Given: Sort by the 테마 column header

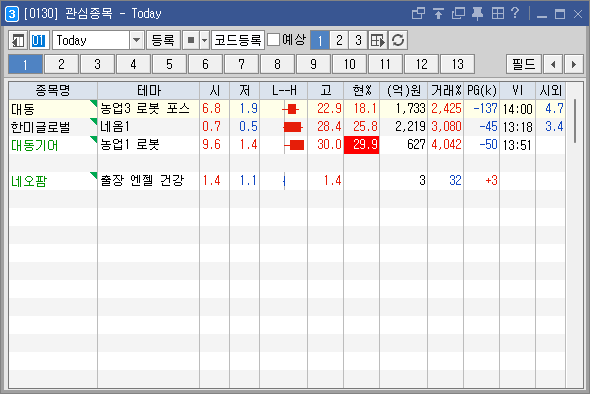Looking at the screenshot, I should click(x=149, y=90).
